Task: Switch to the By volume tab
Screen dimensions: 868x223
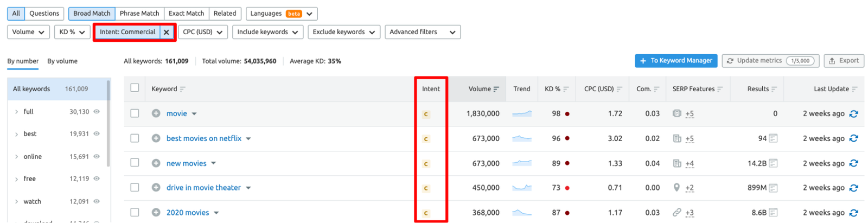Action: (x=62, y=61)
